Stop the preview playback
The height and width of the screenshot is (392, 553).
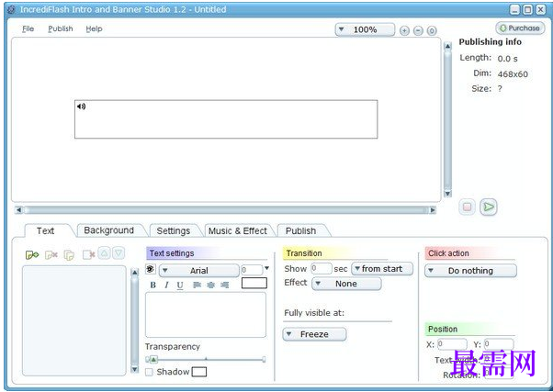pos(467,207)
